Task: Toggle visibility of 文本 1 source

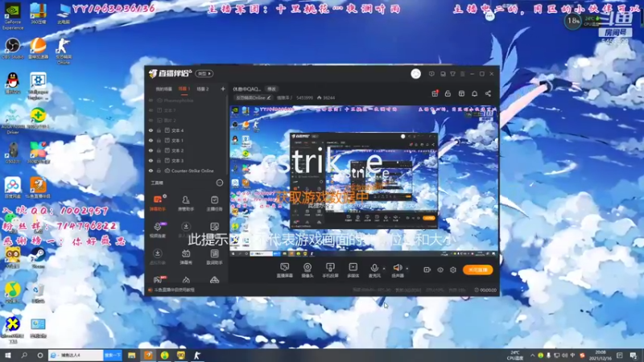Action: pos(151,140)
